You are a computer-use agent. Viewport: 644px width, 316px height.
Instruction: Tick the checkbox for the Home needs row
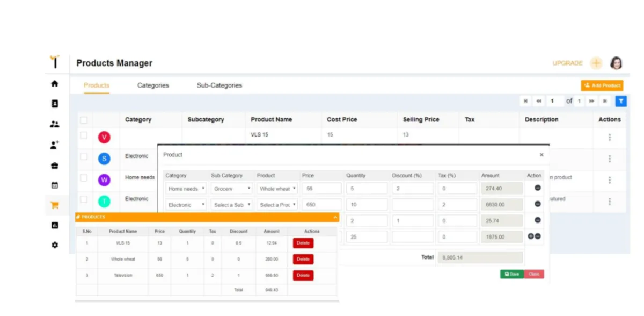[84, 178]
